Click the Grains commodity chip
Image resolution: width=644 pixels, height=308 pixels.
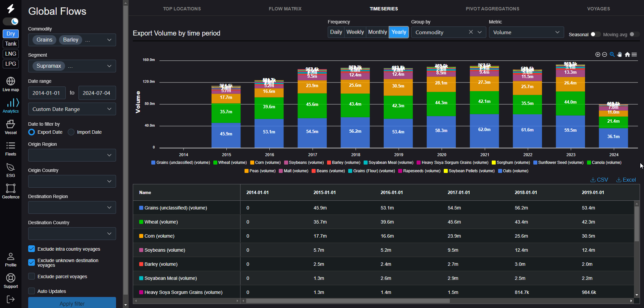[45, 40]
